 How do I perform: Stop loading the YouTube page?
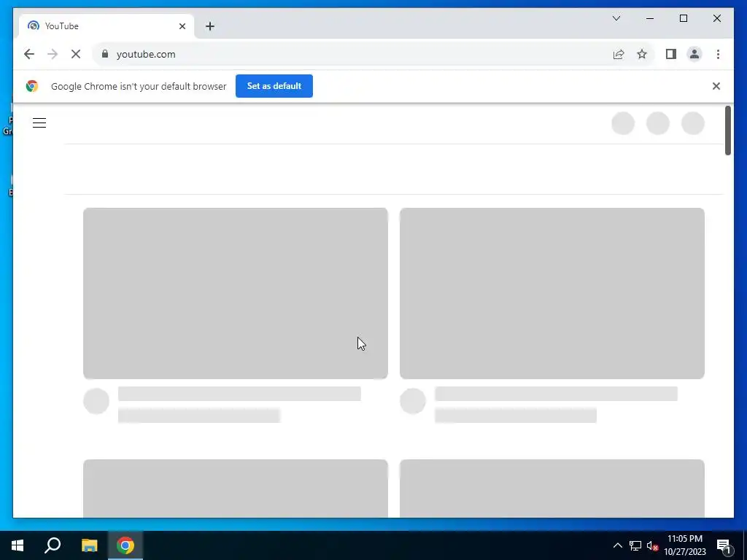[76, 54]
